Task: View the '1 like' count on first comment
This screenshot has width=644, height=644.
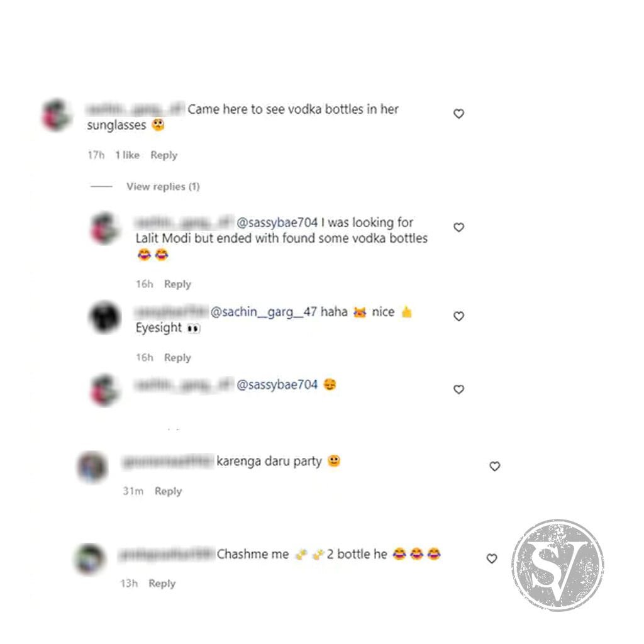Action: coord(127,155)
